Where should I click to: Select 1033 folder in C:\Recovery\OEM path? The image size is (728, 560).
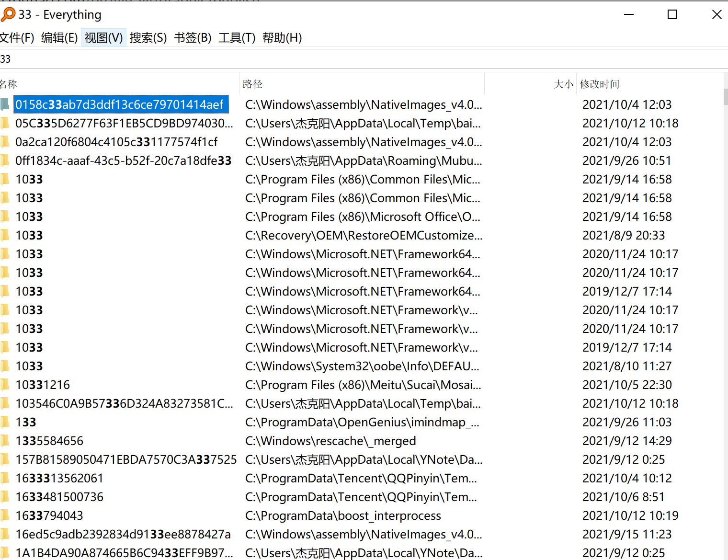pyautogui.click(x=29, y=235)
